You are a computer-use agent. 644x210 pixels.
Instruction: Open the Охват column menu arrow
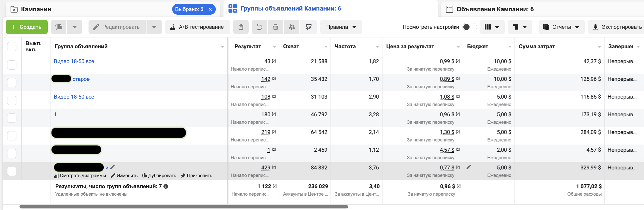click(x=326, y=47)
